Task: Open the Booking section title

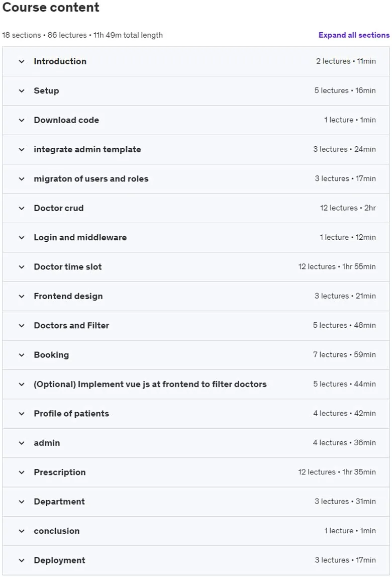Action: pyautogui.click(x=51, y=355)
